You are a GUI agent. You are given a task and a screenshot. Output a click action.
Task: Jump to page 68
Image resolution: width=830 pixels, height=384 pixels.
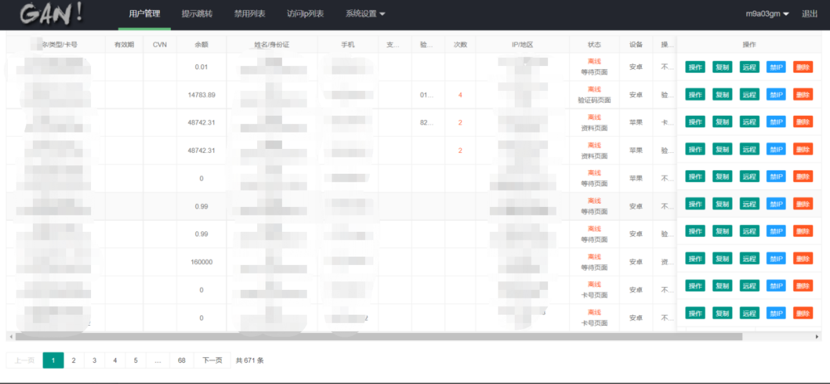[x=182, y=360]
